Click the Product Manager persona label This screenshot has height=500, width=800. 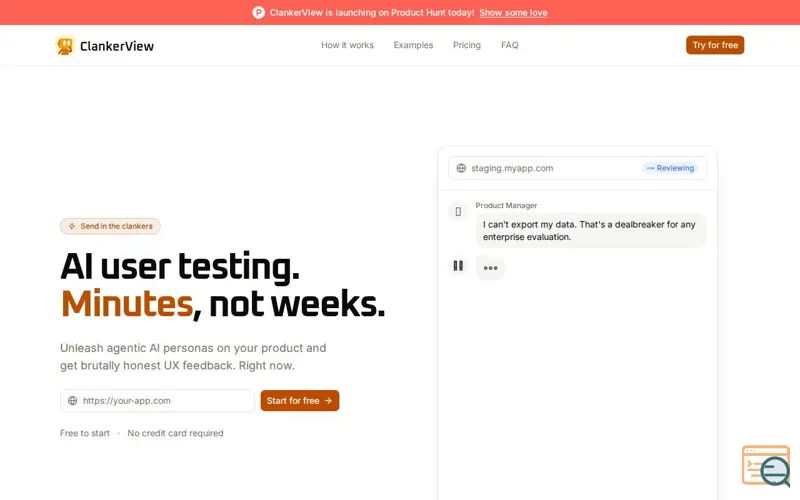(506, 205)
